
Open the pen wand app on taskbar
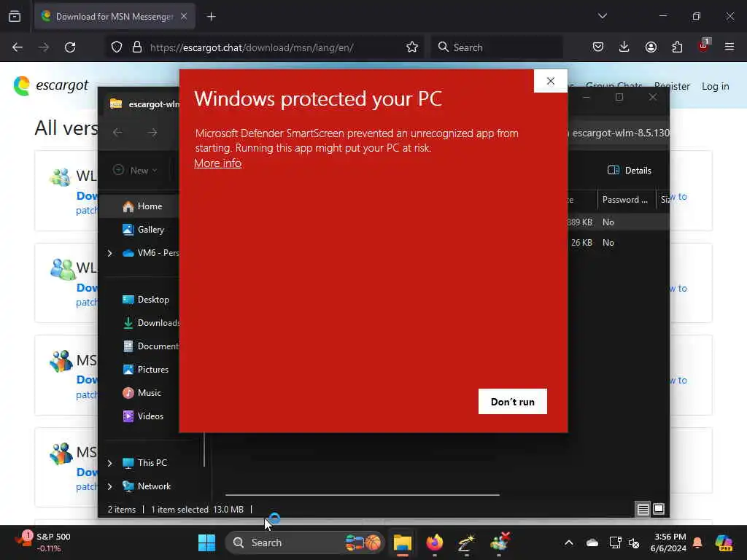[x=467, y=542]
